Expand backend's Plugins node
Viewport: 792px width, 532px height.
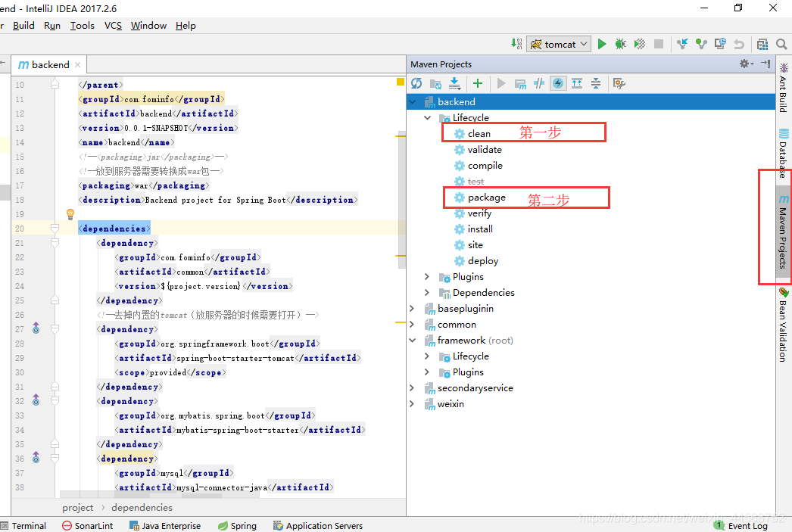(427, 277)
